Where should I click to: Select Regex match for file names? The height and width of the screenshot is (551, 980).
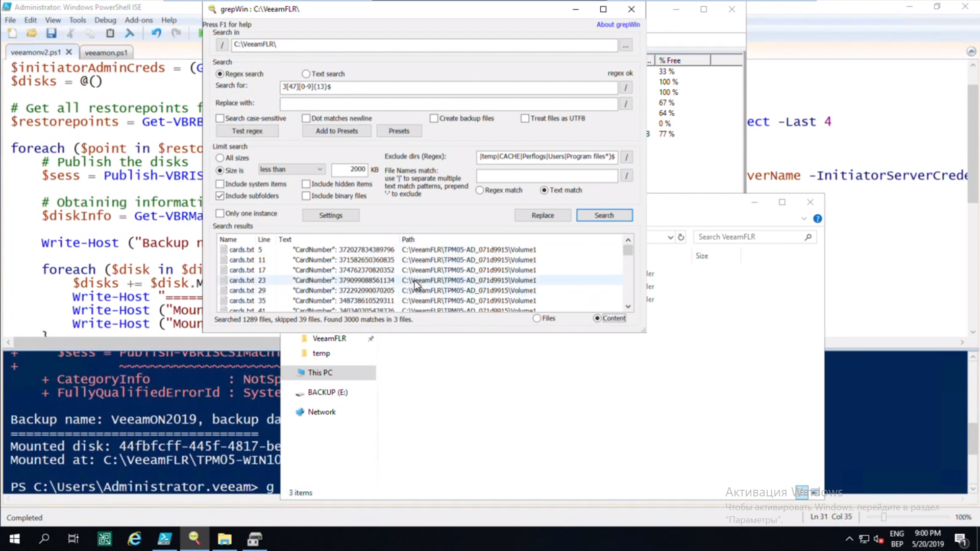(x=480, y=190)
